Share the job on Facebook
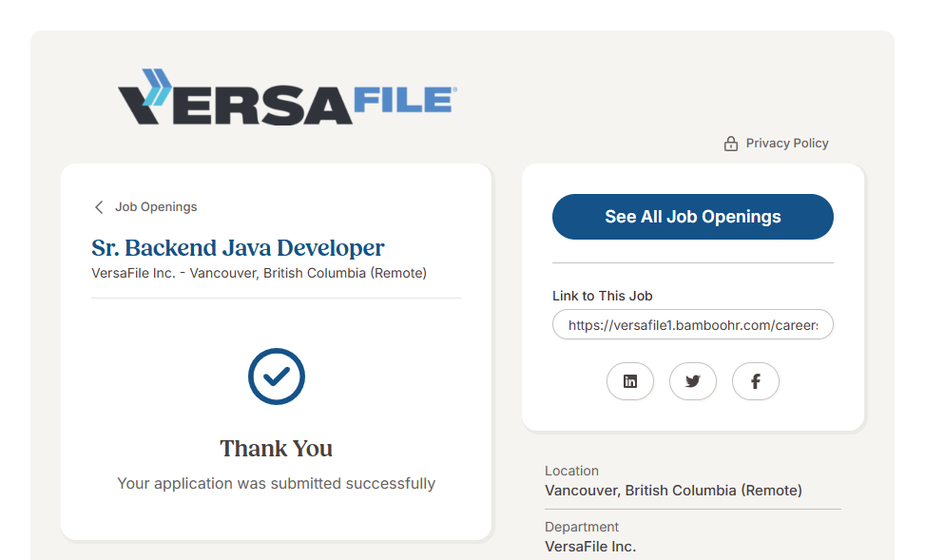 pos(756,381)
